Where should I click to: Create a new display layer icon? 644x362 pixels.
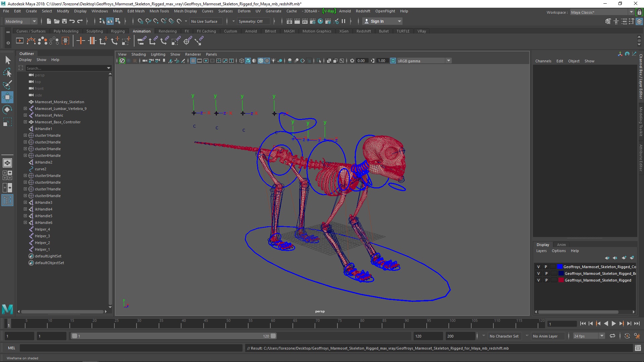(624, 258)
